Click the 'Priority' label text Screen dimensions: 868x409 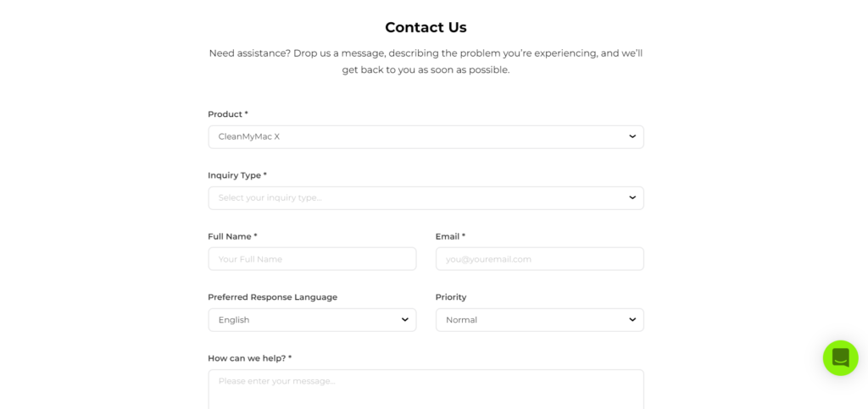(451, 297)
